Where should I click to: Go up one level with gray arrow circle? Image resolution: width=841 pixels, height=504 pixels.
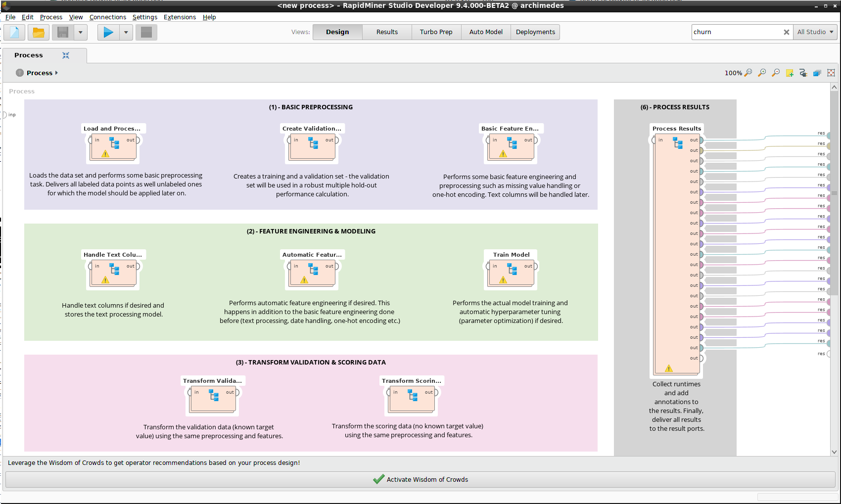(20, 73)
